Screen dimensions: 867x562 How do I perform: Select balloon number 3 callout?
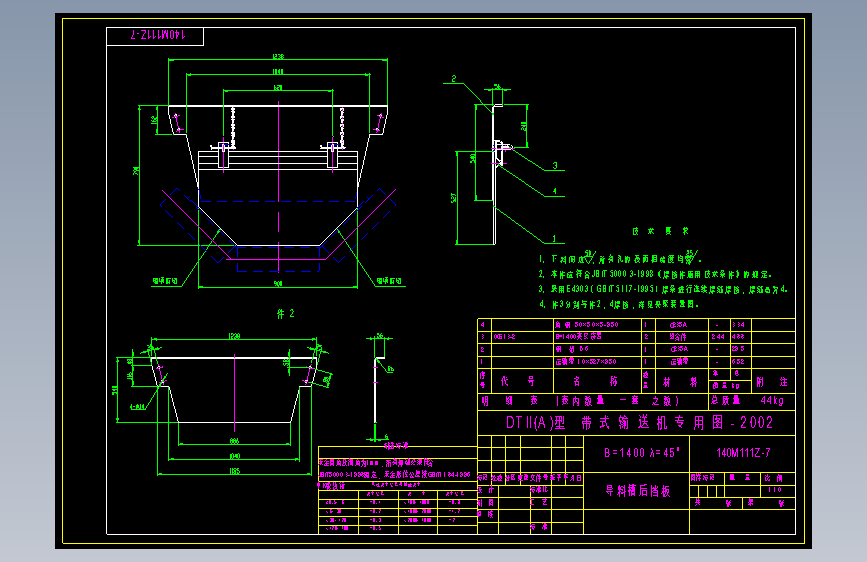(x=555, y=165)
